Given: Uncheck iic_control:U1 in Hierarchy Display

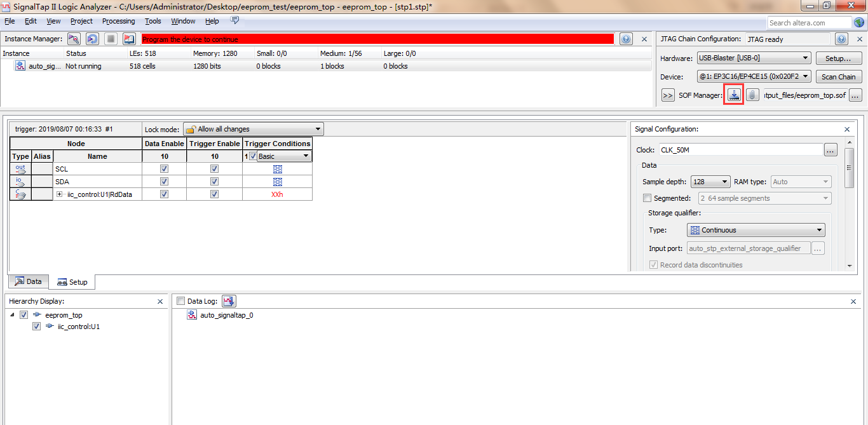Looking at the screenshot, I should point(36,327).
